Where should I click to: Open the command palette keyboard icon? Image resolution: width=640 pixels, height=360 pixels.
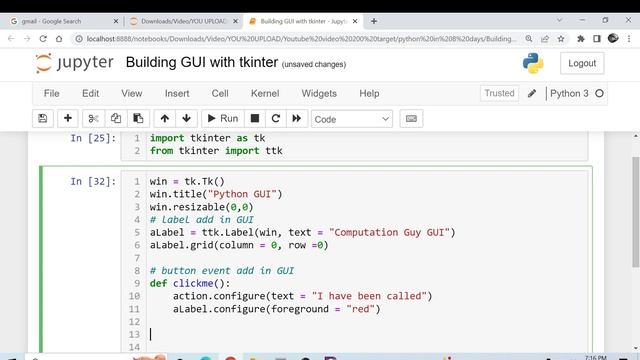[411, 119]
